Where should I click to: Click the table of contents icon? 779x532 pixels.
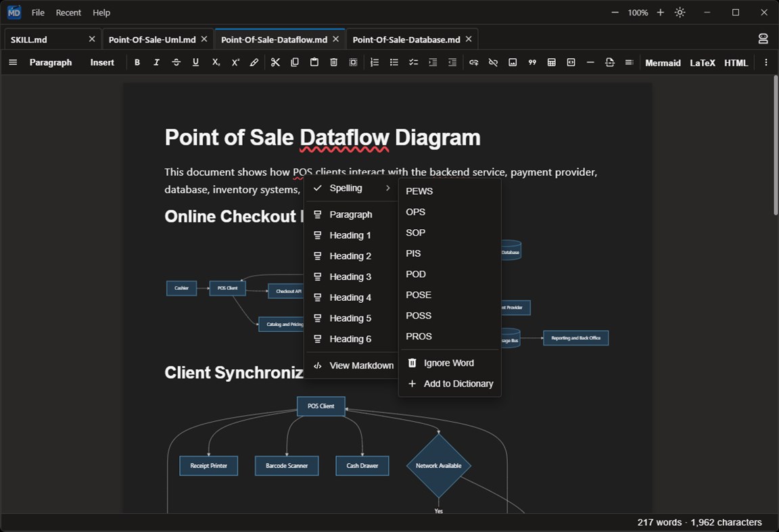pyautogui.click(x=629, y=62)
